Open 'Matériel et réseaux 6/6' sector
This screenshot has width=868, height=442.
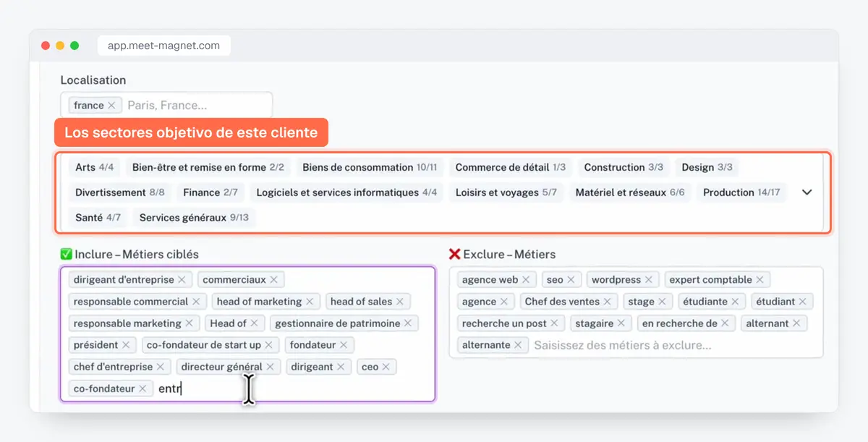630,192
